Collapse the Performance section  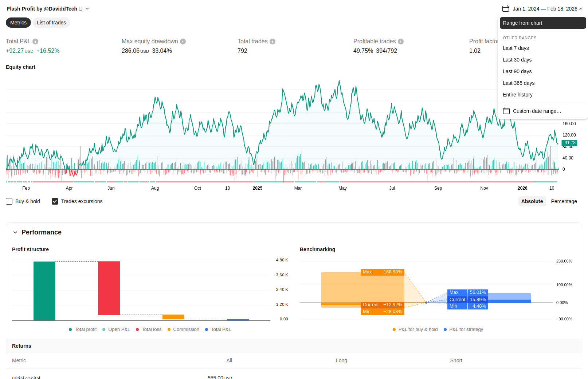tap(15, 232)
